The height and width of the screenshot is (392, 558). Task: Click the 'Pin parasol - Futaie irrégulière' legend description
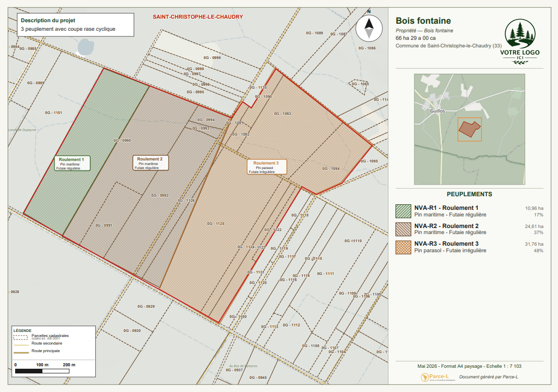pos(450,250)
